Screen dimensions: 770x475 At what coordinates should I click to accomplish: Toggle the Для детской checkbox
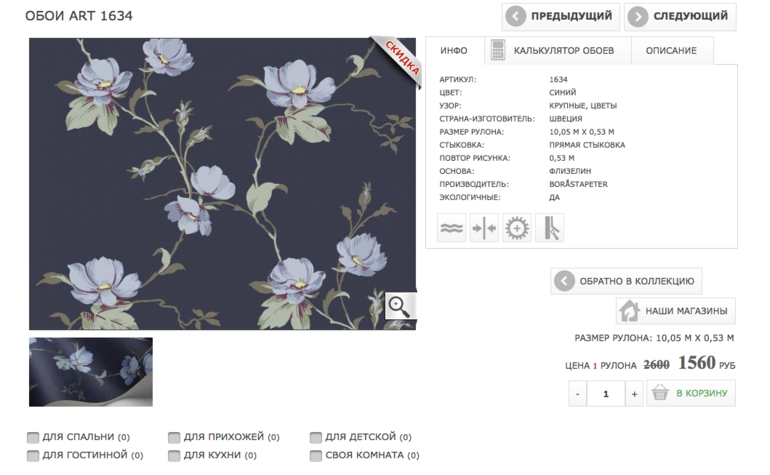pyautogui.click(x=316, y=437)
